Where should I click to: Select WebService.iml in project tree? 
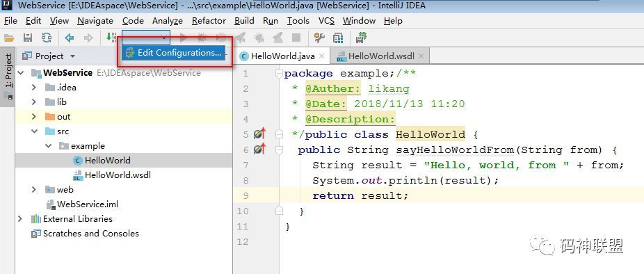88,204
